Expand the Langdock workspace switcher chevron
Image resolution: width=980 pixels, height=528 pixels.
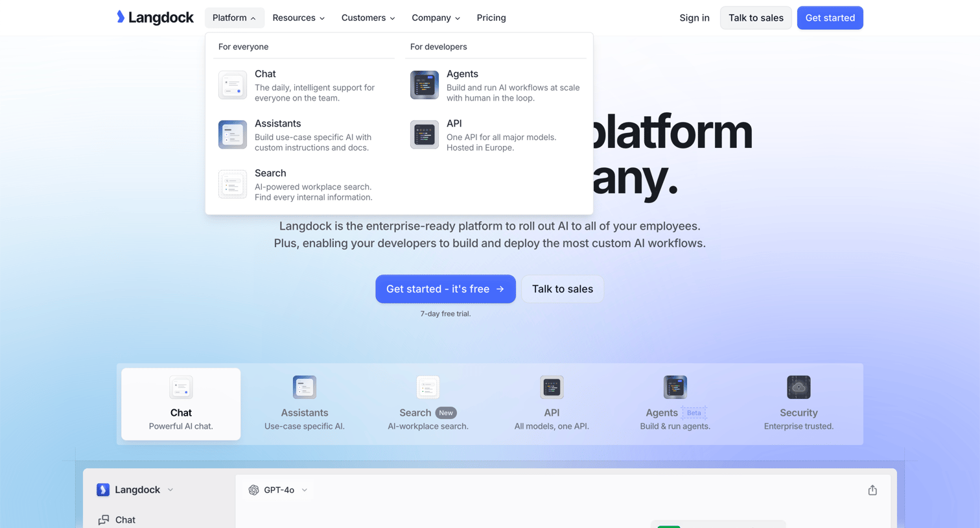pyautogui.click(x=170, y=490)
